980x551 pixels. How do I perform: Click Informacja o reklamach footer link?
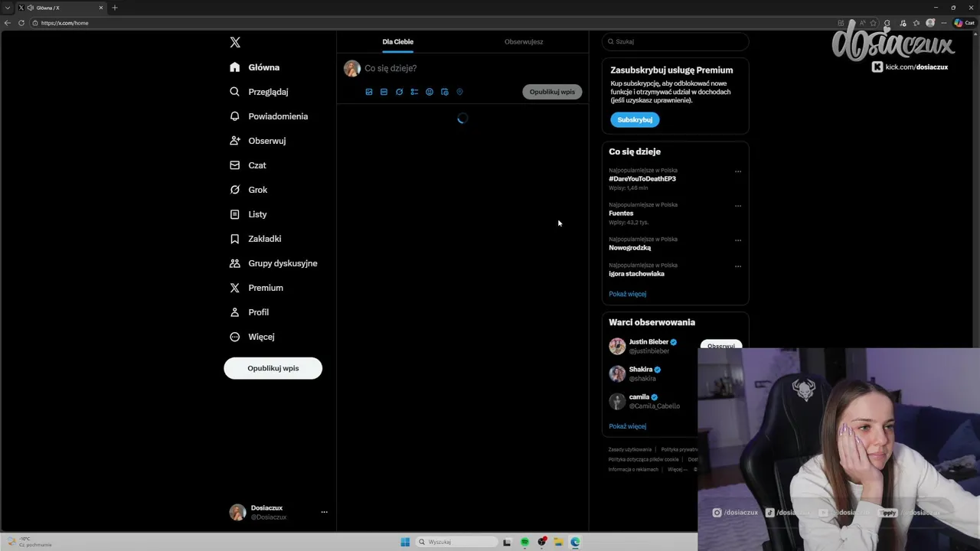(x=633, y=469)
